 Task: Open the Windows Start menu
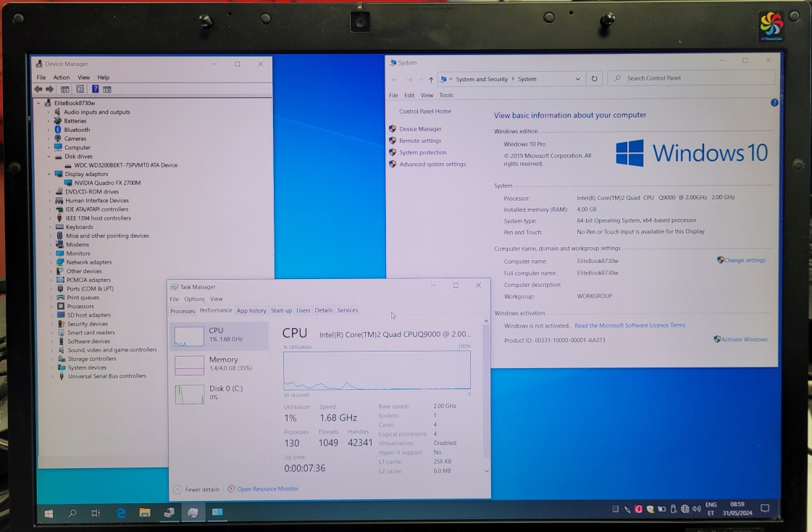point(49,513)
